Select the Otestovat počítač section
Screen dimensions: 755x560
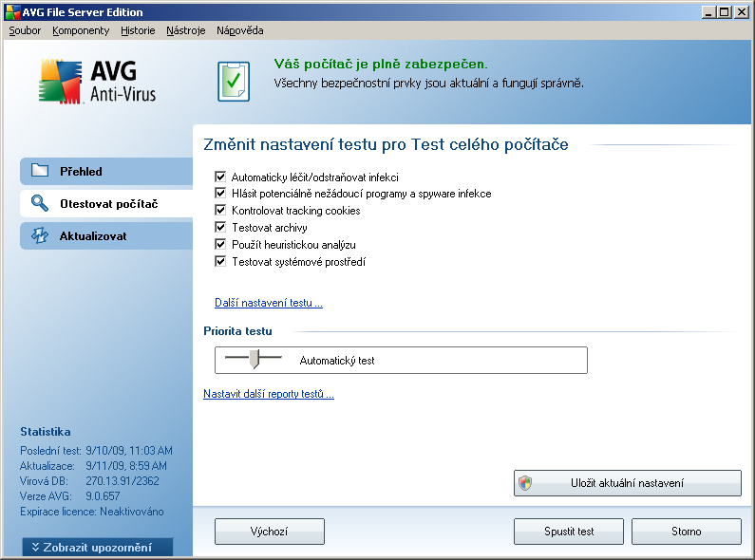click(106, 203)
